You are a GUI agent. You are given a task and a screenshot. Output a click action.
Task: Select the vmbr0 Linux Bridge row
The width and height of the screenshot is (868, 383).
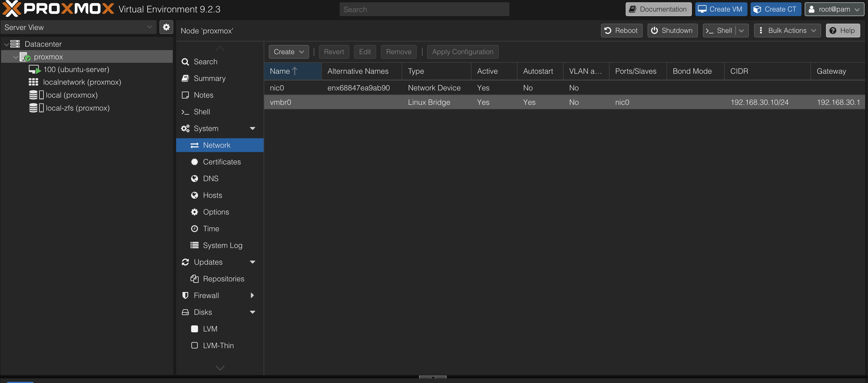564,102
